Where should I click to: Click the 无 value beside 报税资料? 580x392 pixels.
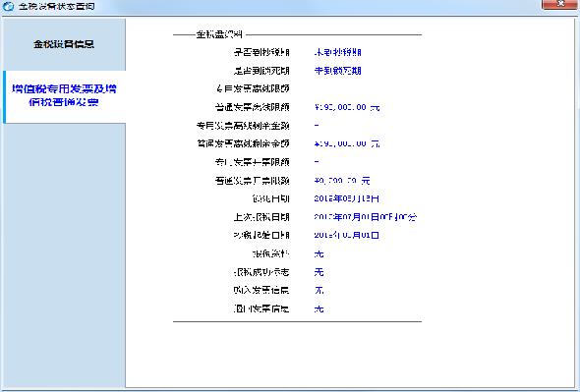click(319, 253)
